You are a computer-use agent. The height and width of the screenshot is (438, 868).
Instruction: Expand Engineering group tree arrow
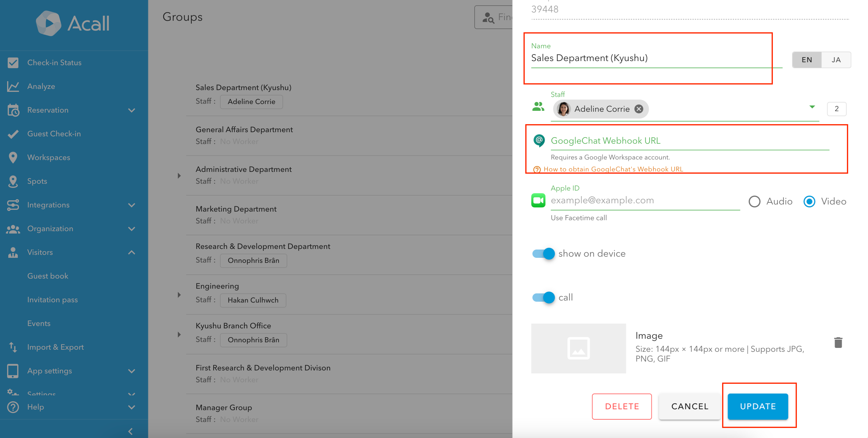pos(179,295)
